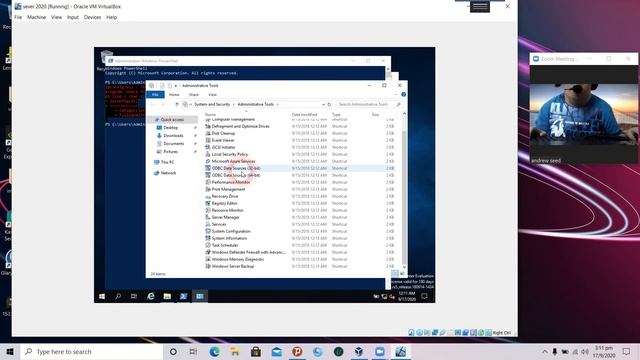The height and width of the screenshot is (360, 640).
Task: Click host taskbar Type here to search box
Action: point(92,352)
